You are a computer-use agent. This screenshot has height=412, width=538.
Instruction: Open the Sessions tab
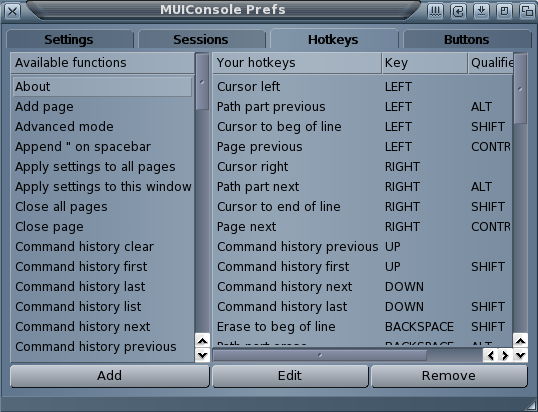[201, 39]
